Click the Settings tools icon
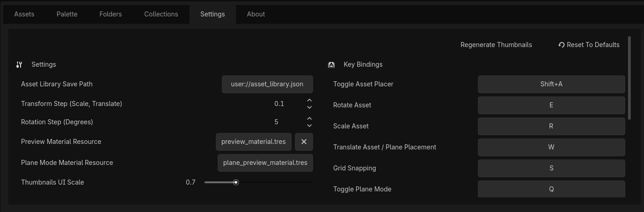 click(x=19, y=65)
